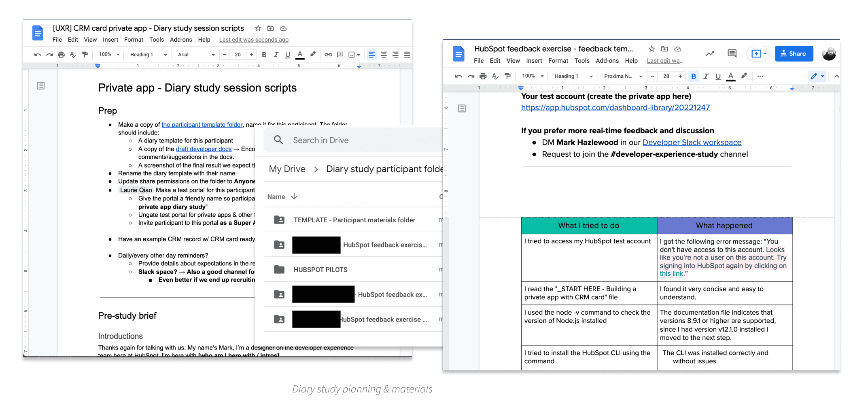Click cloud status icon beside Diary study scripts title
Viewport: 868px width, 405px height.
pos(283,28)
